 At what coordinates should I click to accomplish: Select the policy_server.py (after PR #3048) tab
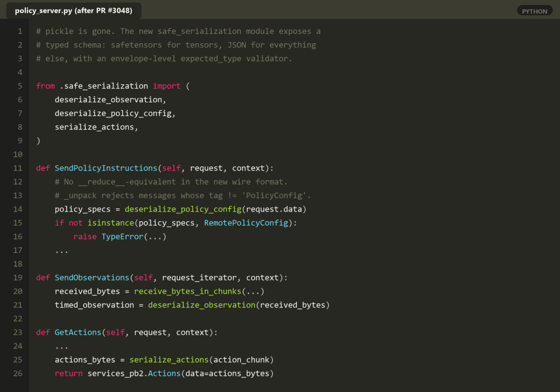(73, 10)
